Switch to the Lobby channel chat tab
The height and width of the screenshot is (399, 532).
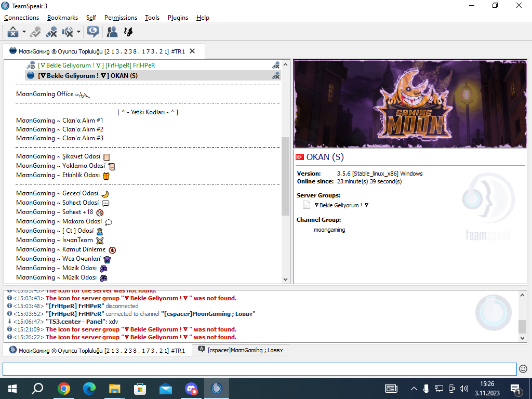(x=241, y=350)
